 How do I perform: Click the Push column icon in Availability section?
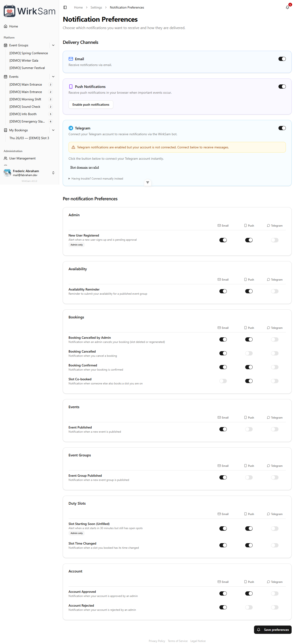245,280
